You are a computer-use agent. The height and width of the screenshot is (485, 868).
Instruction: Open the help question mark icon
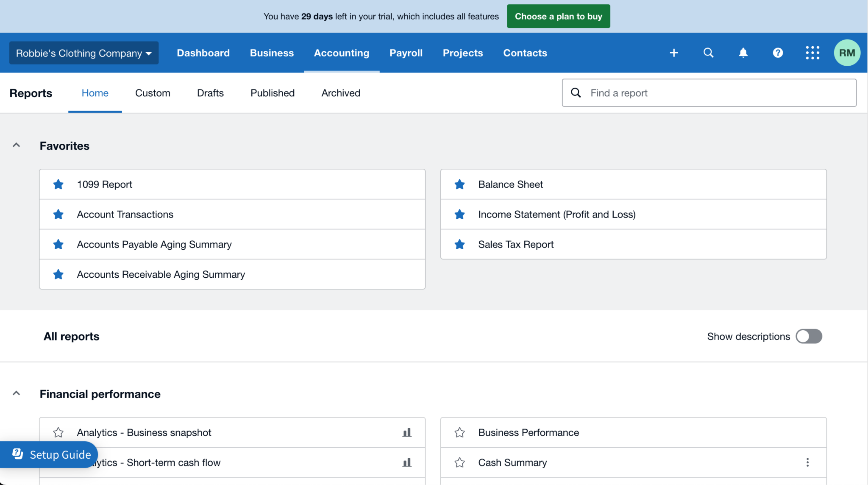pos(778,53)
